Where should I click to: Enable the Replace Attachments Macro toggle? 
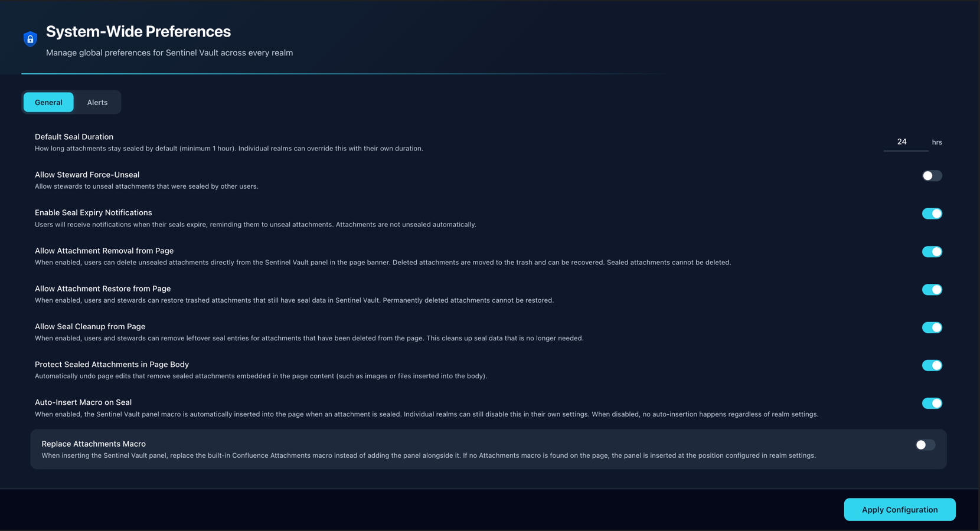pos(925,445)
